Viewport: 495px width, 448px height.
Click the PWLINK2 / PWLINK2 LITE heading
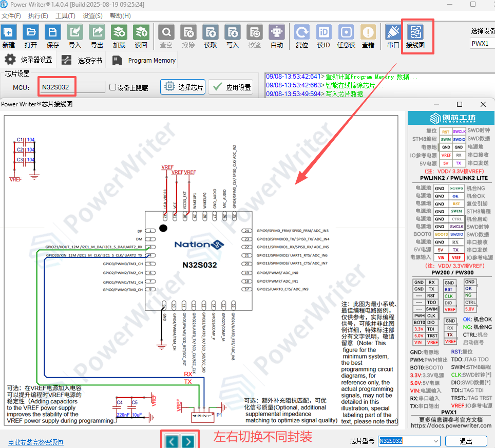(x=453, y=178)
